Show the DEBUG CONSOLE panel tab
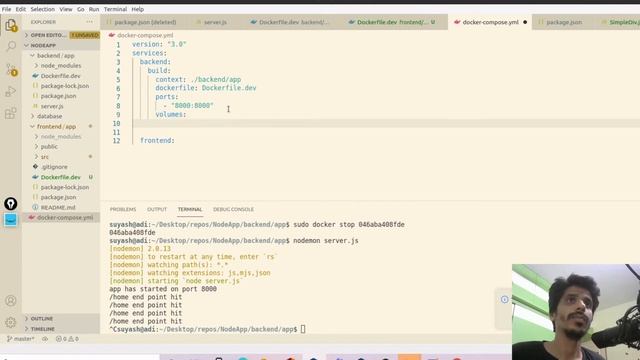The height and width of the screenshot is (360, 640). pyautogui.click(x=233, y=209)
